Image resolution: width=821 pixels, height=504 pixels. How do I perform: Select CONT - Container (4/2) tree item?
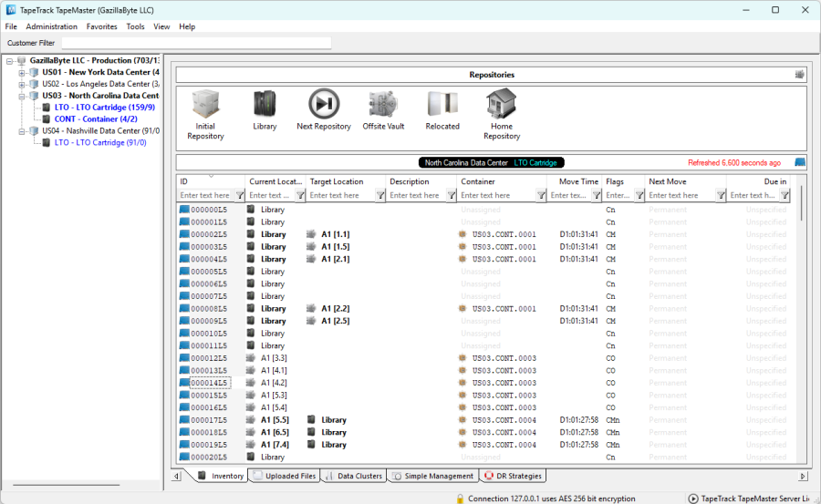coord(96,119)
